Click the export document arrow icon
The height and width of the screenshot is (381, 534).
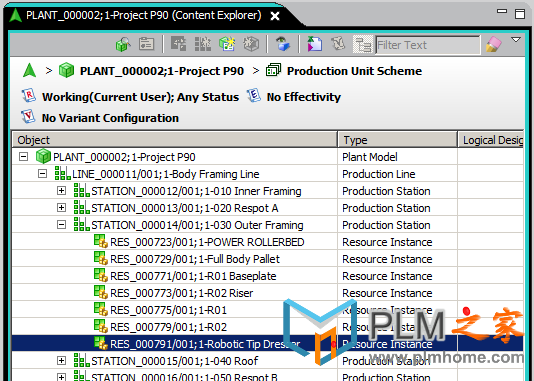(315, 44)
